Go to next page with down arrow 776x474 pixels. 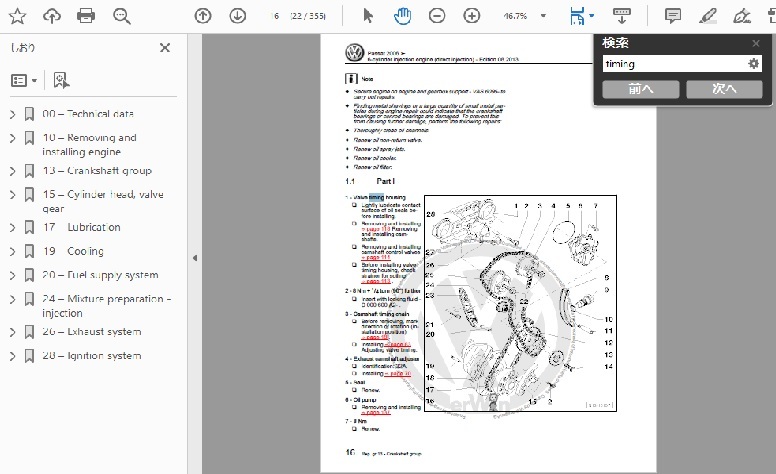click(x=238, y=16)
